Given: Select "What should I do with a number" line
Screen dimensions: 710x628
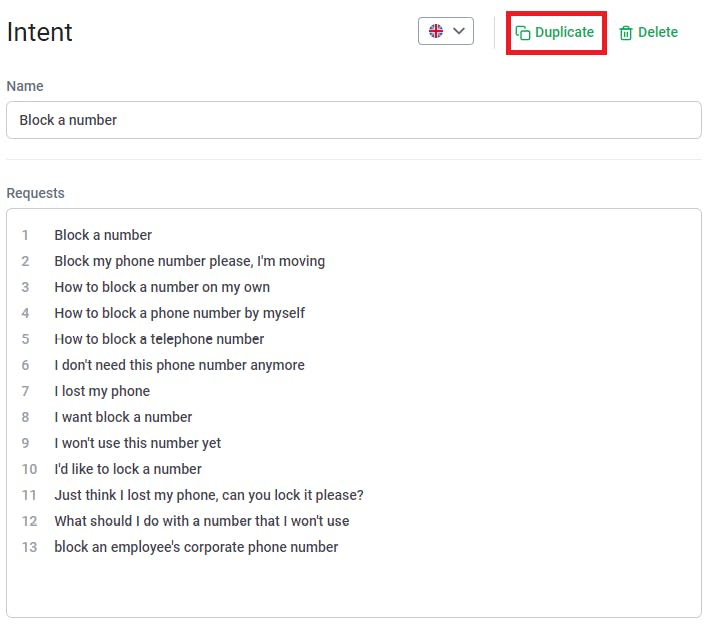Looking at the screenshot, I should tap(202, 521).
